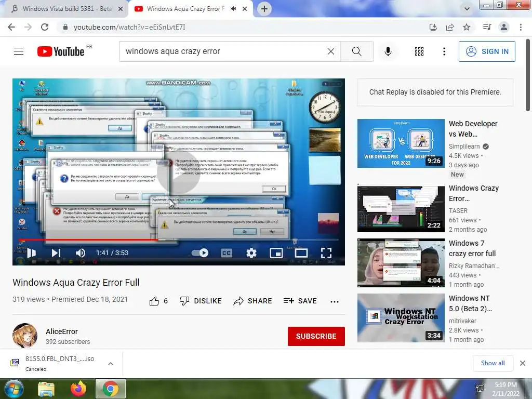Open Chrome media controls icon
This screenshot has width=532, height=399.
487,27
